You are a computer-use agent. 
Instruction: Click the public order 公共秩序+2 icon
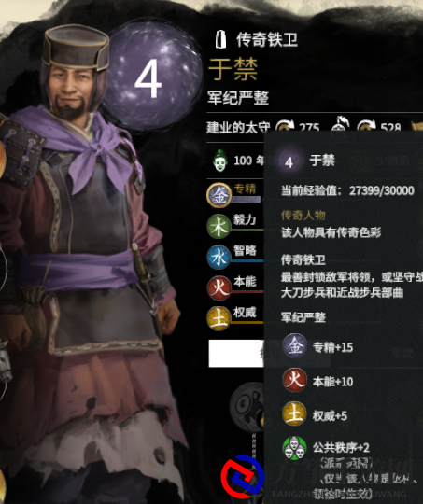tap(294, 447)
